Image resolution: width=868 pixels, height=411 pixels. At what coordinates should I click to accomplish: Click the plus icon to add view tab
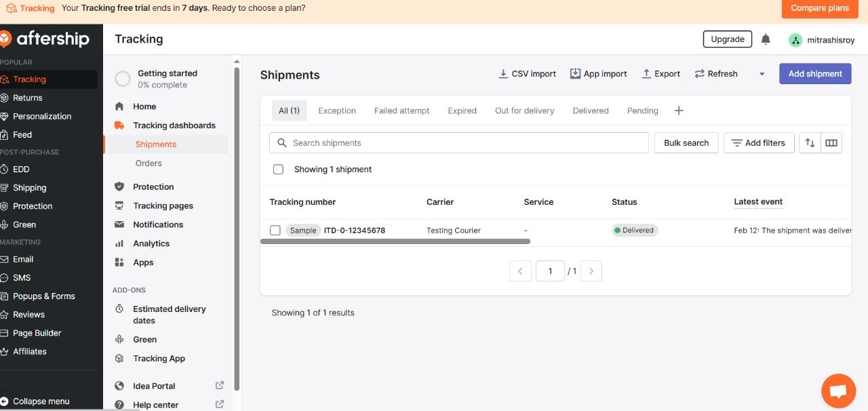click(x=679, y=111)
